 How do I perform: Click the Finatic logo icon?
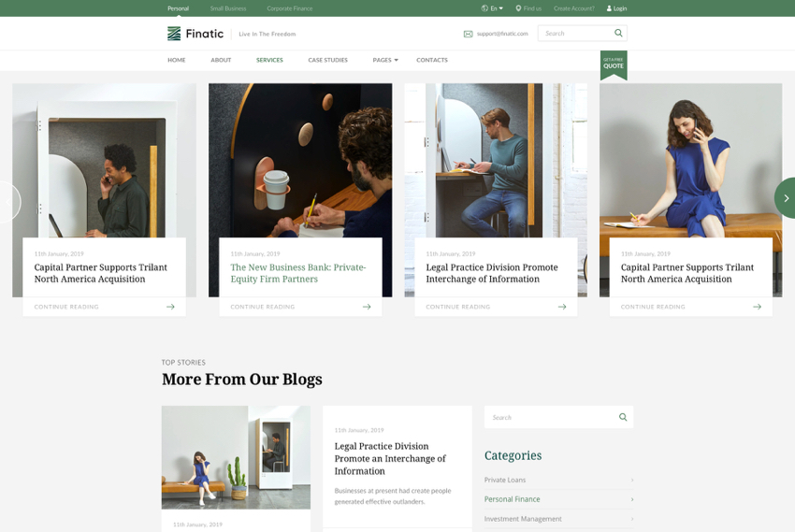(x=174, y=34)
